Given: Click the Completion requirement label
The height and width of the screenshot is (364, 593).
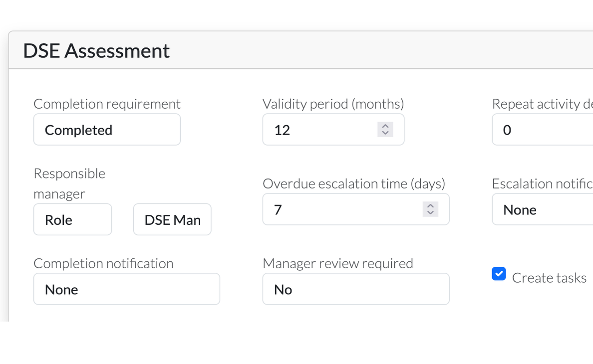Looking at the screenshot, I should 107,104.
